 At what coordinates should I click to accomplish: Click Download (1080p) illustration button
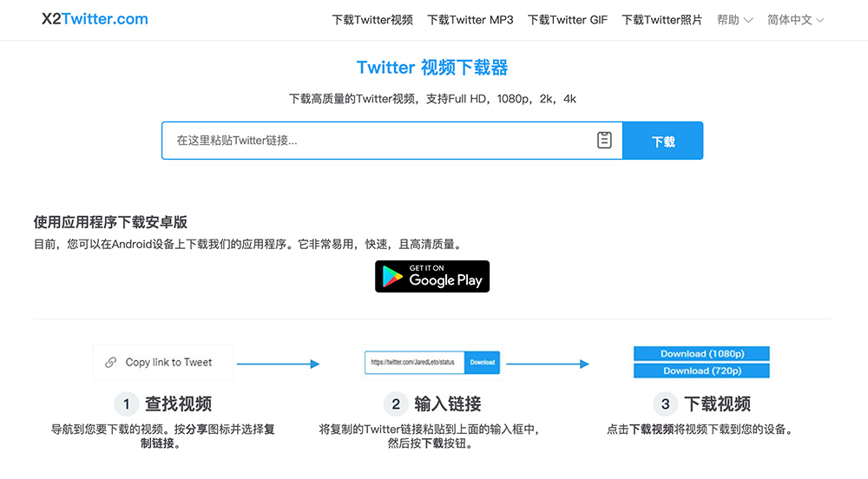tap(701, 353)
